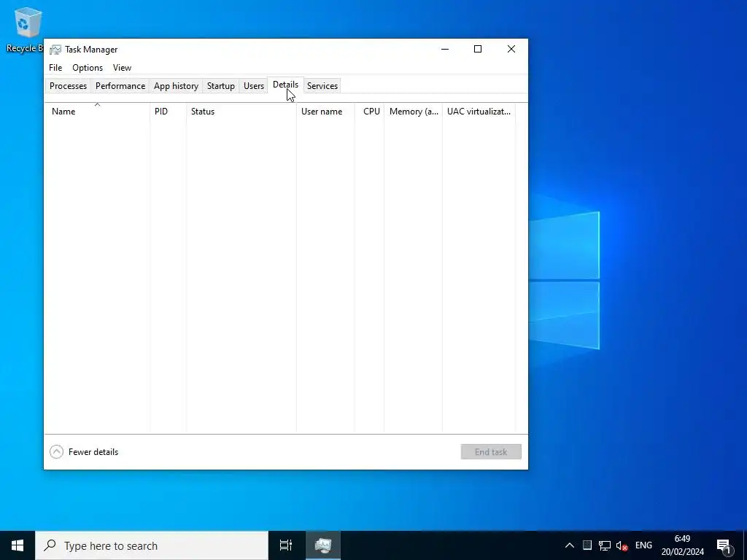Sort by the CPU column header
This screenshot has width=747, height=560.
pos(370,112)
